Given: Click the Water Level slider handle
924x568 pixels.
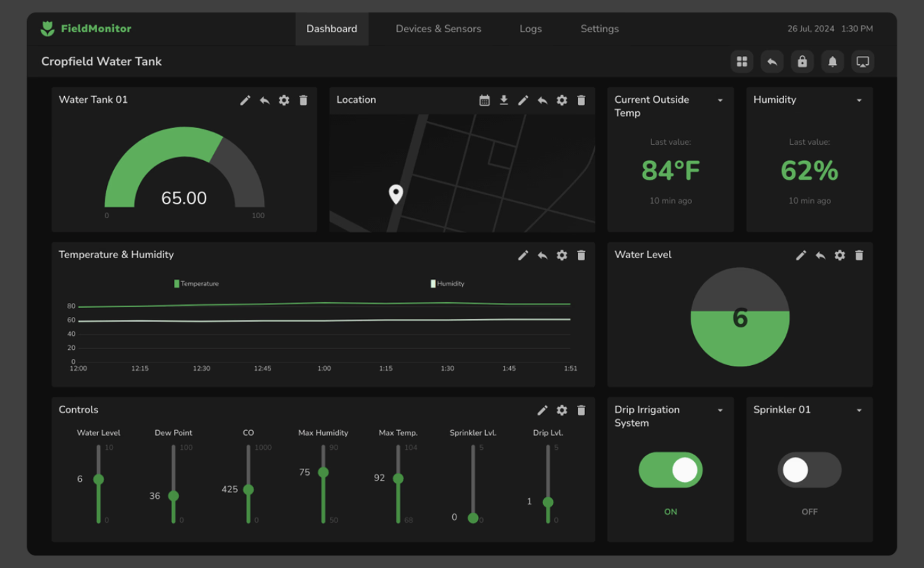Looking at the screenshot, I should [99, 479].
